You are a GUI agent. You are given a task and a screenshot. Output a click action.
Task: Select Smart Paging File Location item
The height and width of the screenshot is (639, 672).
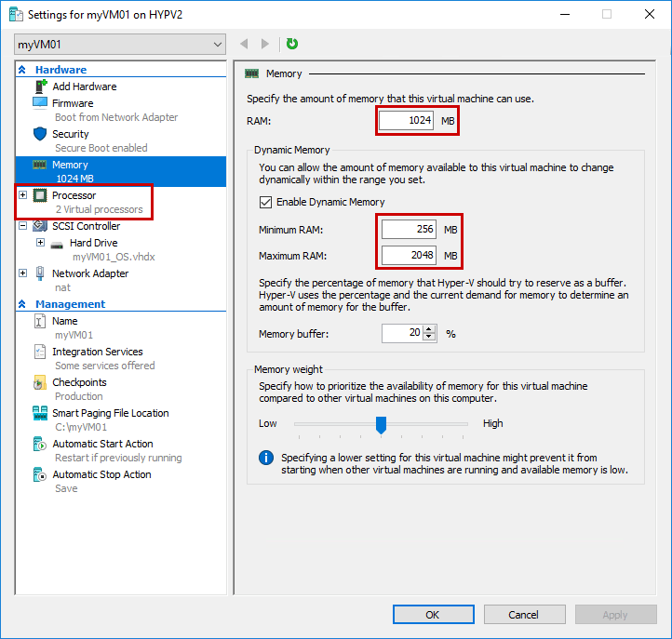tap(111, 413)
